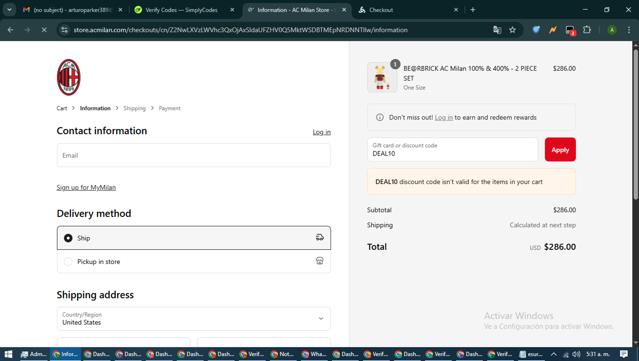Open the Adm... taskbar window
The width and height of the screenshot is (639, 361).
[x=34, y=354]
